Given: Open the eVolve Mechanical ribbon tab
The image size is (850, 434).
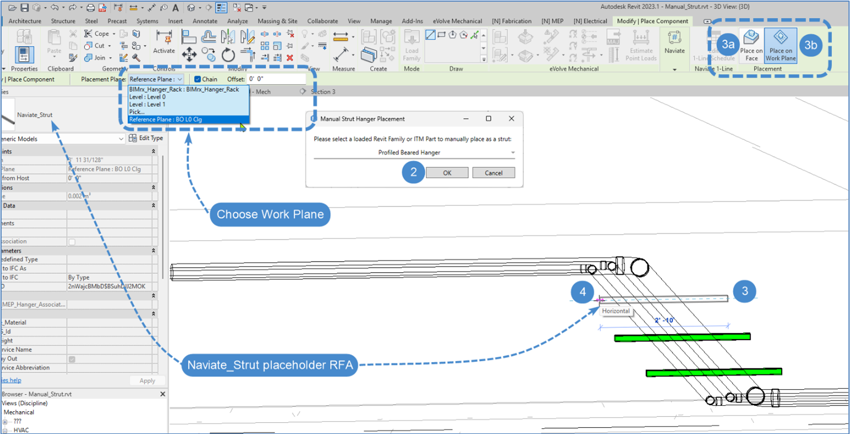Looking at the screenshot, I should (x=458, y=21).
